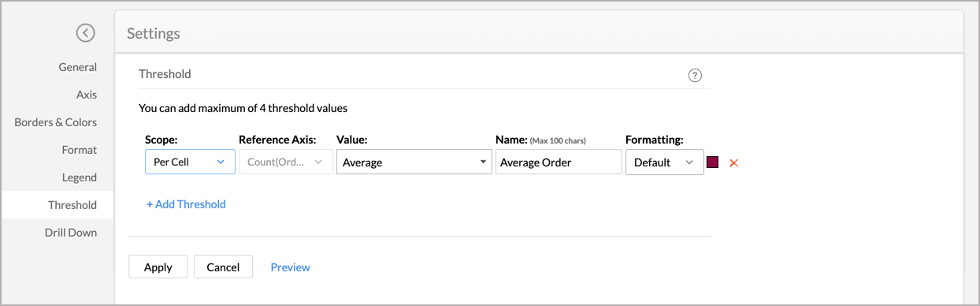Screen dimensions: 980x306
Task: Open the Preview link
Action: click(290, 267)
